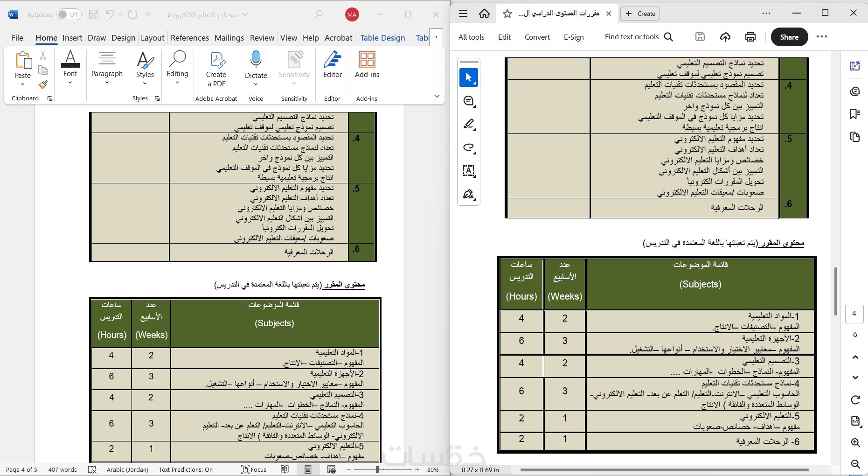Open the Styles gallery dropdown
The height and width of the screenshot is (476, 868).
[x=145, y=69]
